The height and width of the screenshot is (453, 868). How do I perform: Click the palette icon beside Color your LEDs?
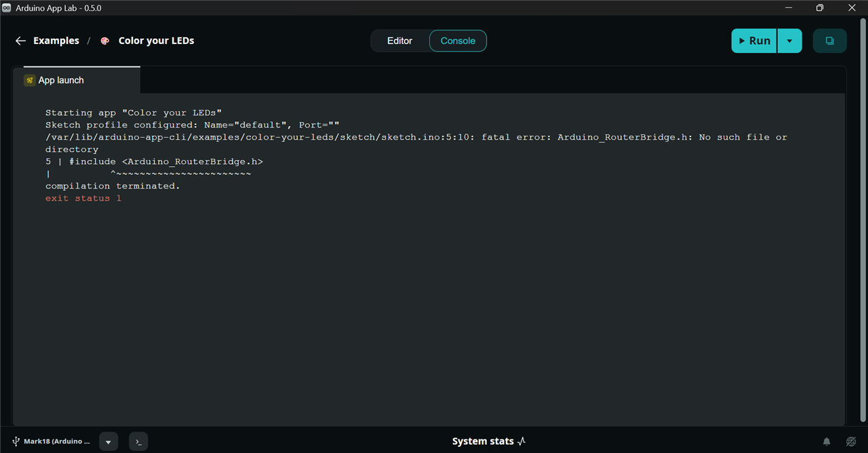coord(105,41)
